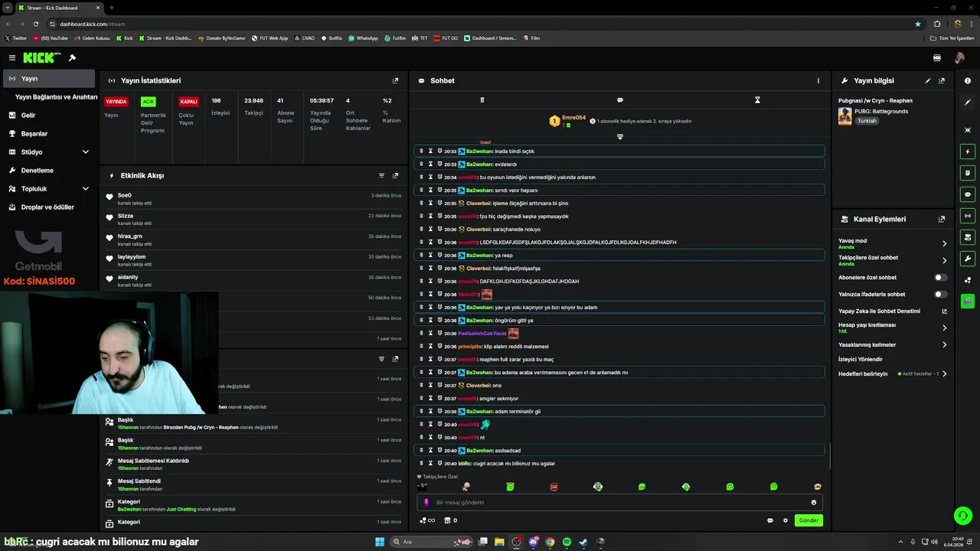Viewport: 980px width, 551px height.
Task: Click the Soe0 follow event
Action: (253, 198)
